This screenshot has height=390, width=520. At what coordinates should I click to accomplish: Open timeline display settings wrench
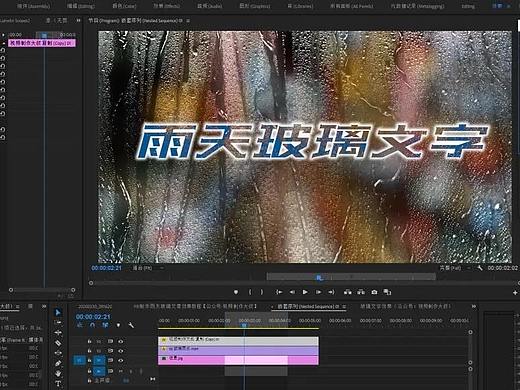tap(131, 325)
